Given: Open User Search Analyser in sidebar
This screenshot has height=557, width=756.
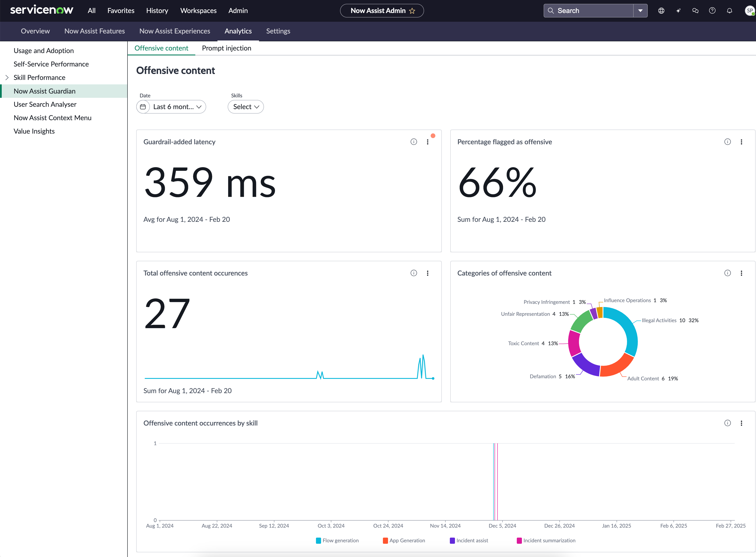Looking at the screenshot, I should (45, 105).
